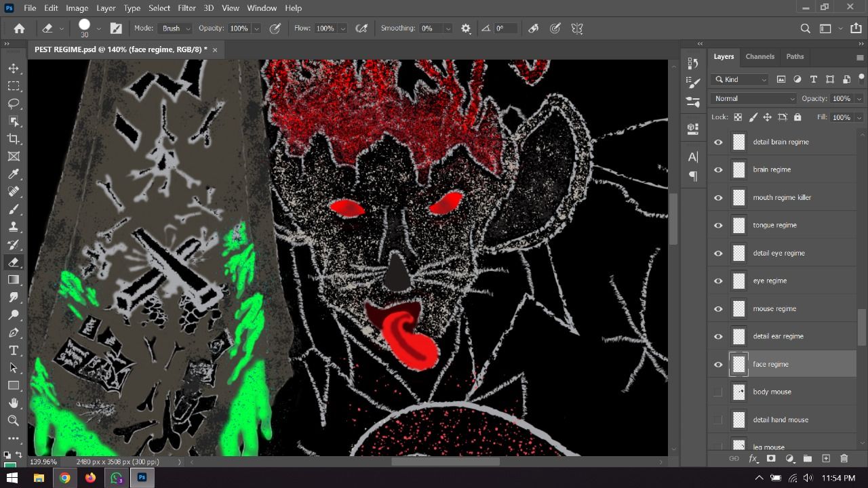Hide the brain regime layer
The height and width of the screenshot is (488, 868).
718,170
